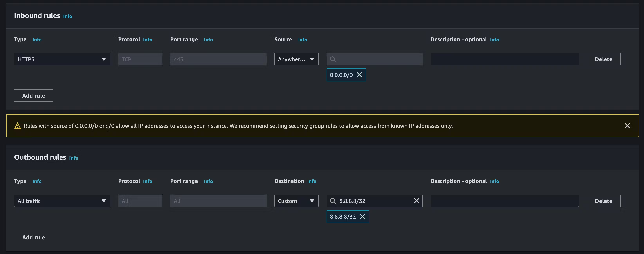Click the disabled TCP protocol field
Image resolution: width=644 pixels, height=254 pixels.
(140, 59)
